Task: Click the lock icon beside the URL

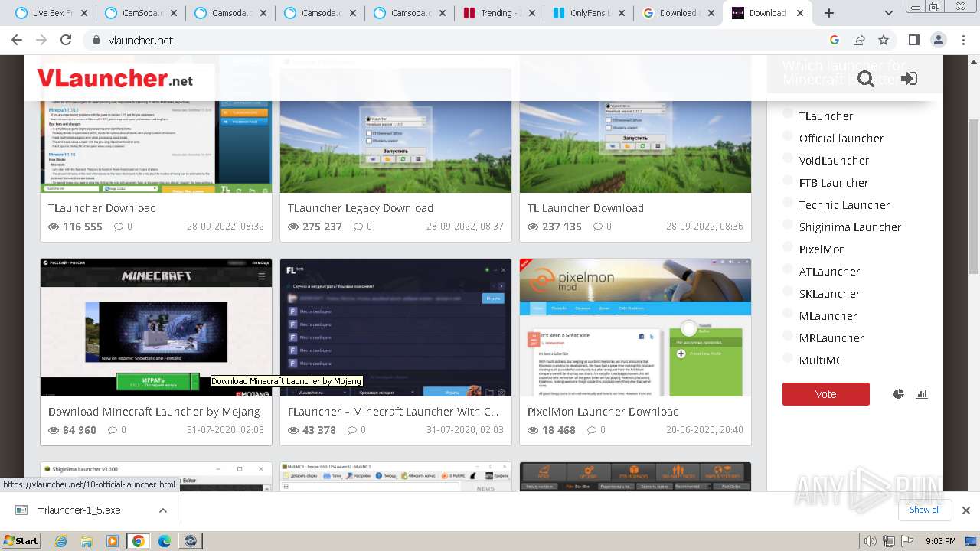Action: point(96,41)
